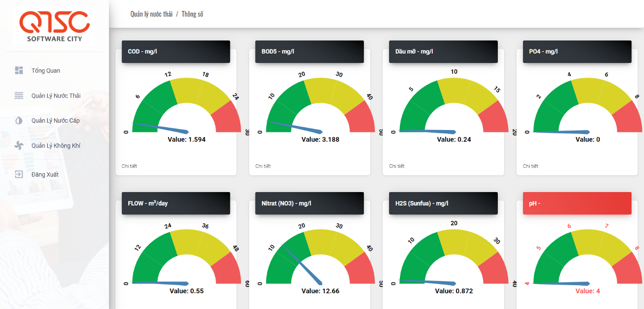The width and height of the screenshot is (644, 309).
Task: Click the Nitrat (NO3) - mg/l card header
Action: (309, 203)
